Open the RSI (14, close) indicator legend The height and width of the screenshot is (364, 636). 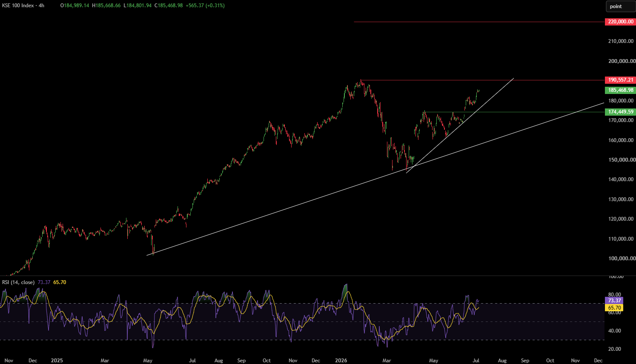click(18, 282)
